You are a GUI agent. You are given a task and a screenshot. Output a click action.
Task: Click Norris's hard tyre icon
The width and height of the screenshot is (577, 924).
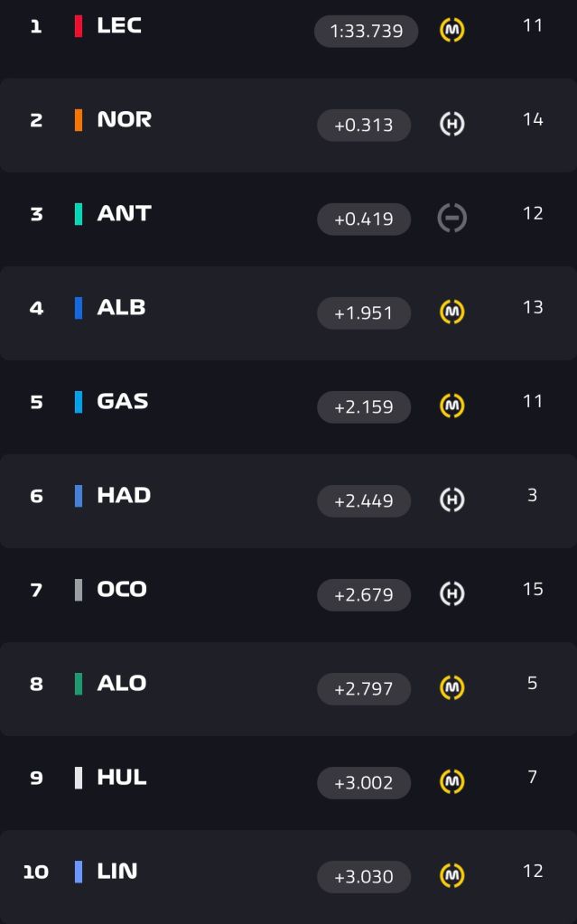click(x=452, y=124)
